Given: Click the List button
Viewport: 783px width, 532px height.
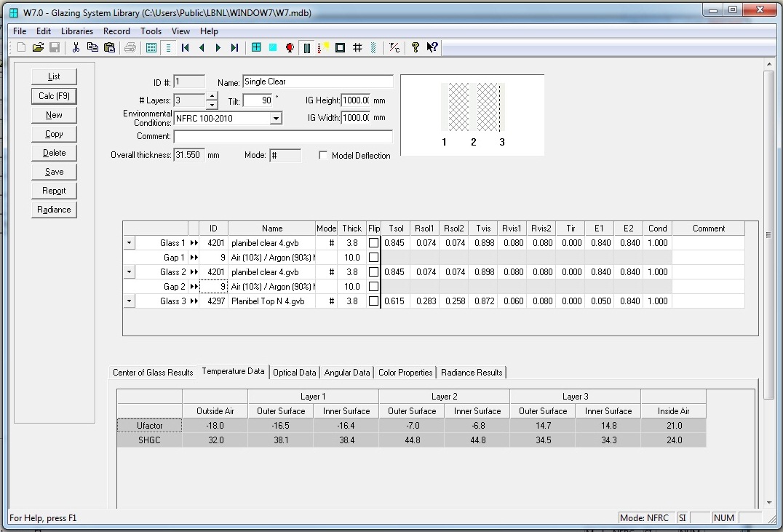Looking at the screenshot, I should (x=54, y=76).
